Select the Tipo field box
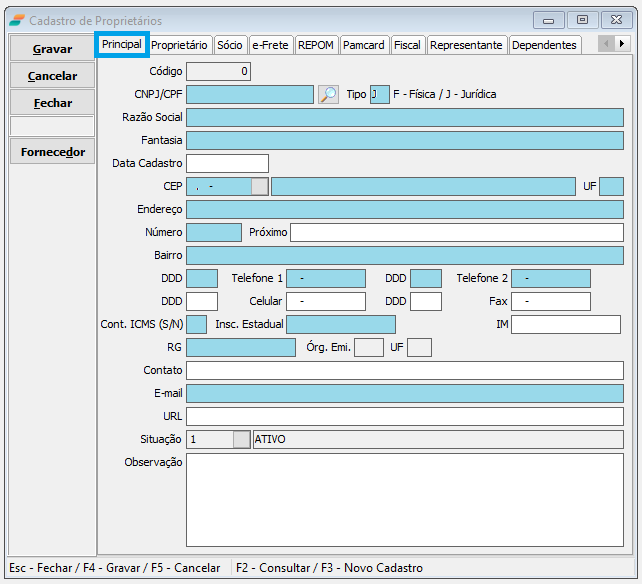642x584 pixels. point(379,94)
